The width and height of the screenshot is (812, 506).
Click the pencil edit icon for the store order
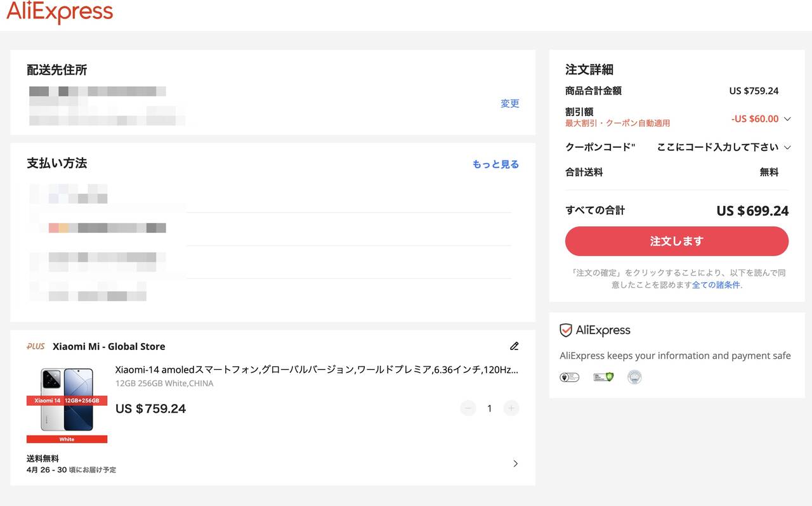[514, 346]
